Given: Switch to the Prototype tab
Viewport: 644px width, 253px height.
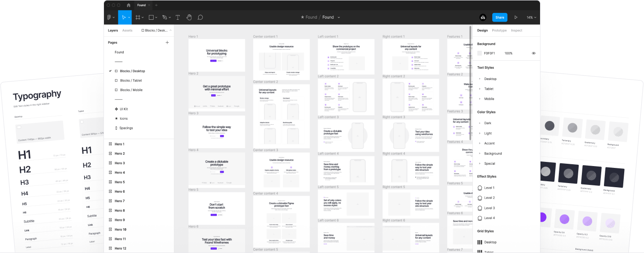Looking at the screenshot, I should pos(499,30).
